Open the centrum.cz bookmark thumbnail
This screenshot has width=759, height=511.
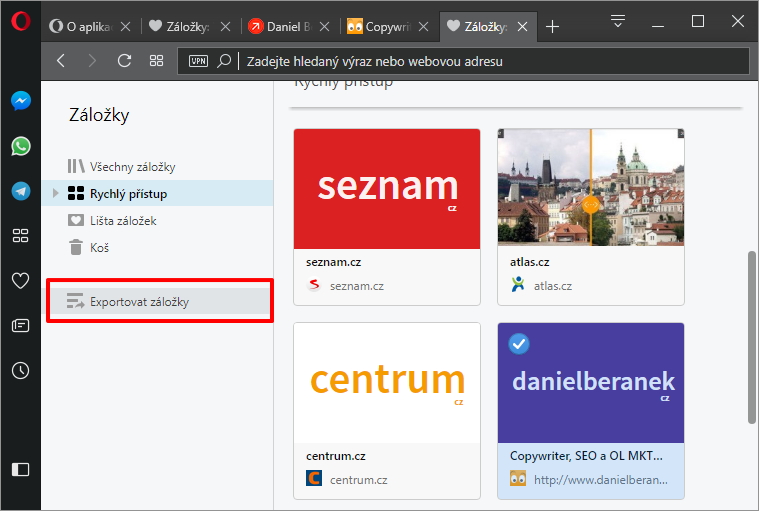tap(387, 383)
